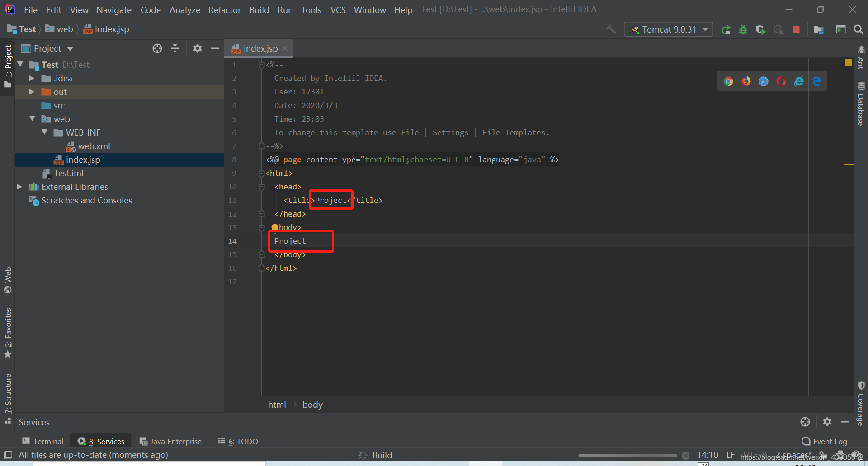The width and height of the screenshot is (868, 466).
Task: Click body in editor breadcrumb
Action: coord(312,405)
